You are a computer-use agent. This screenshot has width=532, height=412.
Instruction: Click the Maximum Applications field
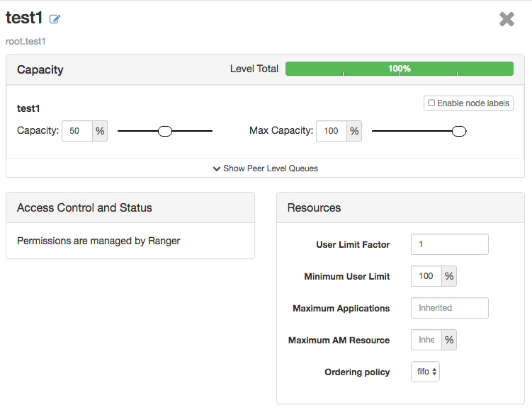pyautogui.click(x=449, y=308)
